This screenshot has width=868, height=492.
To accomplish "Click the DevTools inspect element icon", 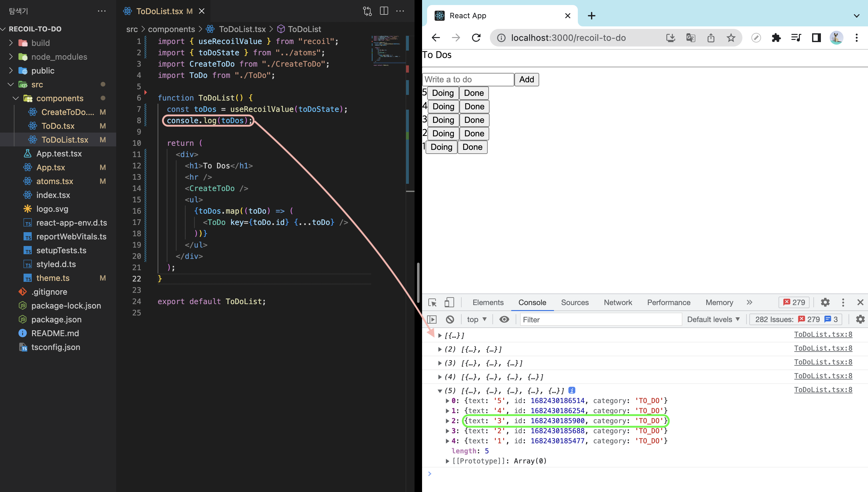I will coord(432,303).
